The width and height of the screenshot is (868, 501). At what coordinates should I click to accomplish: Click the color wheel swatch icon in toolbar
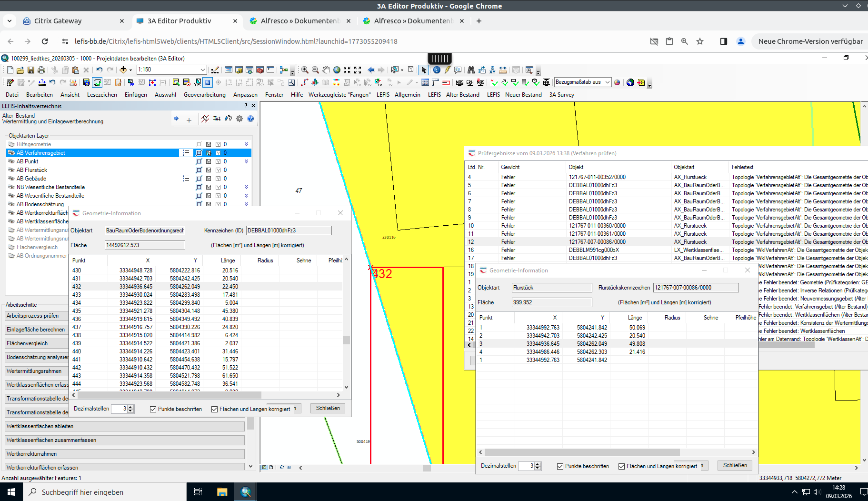pos(617,82)
